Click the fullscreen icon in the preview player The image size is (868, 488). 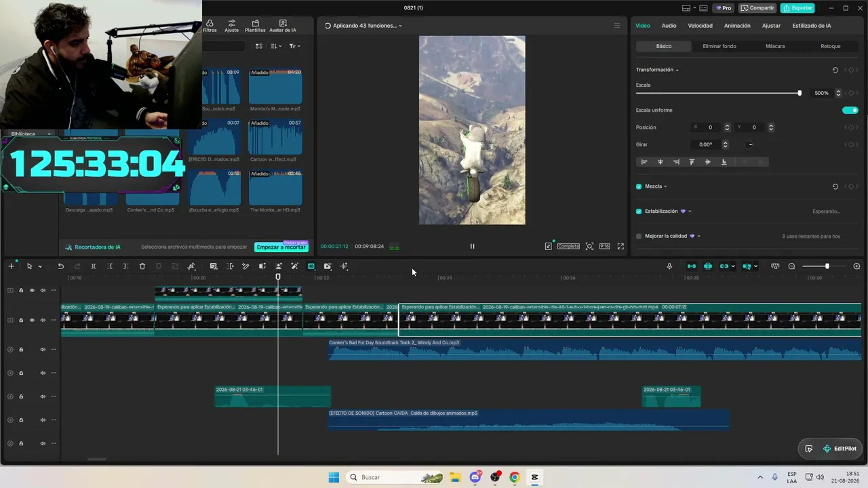click(620, 247)
